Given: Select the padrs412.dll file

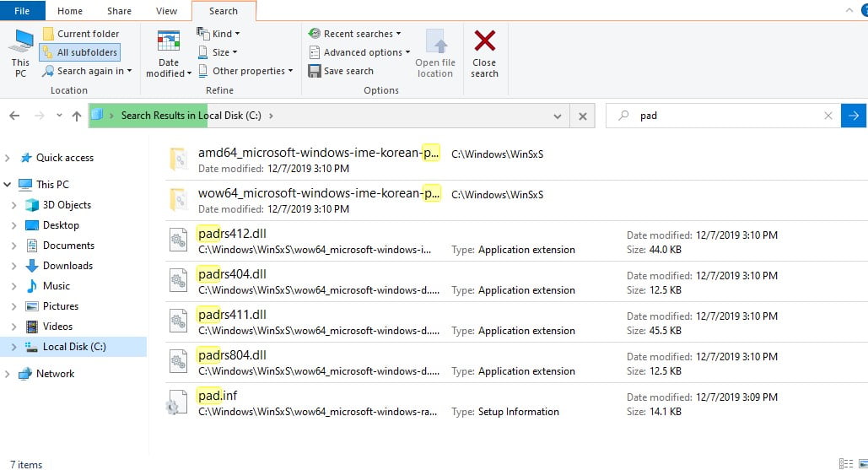Looking at the screenshot, I should (x=516, y=240).
